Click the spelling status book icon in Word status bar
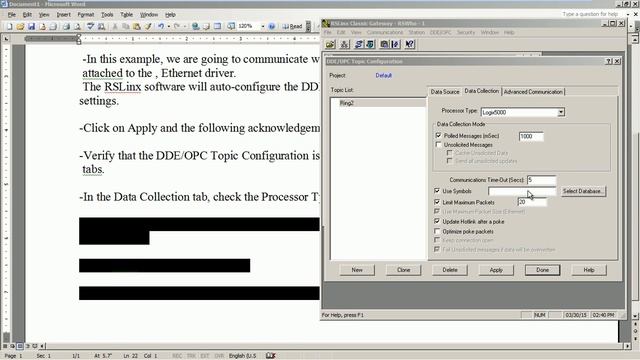This screenshot has width=640, height=360. [x=270, y=356]
